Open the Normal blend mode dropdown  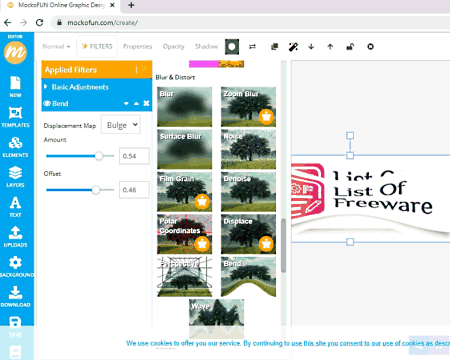pyautogui.click(x=56, y=47)
